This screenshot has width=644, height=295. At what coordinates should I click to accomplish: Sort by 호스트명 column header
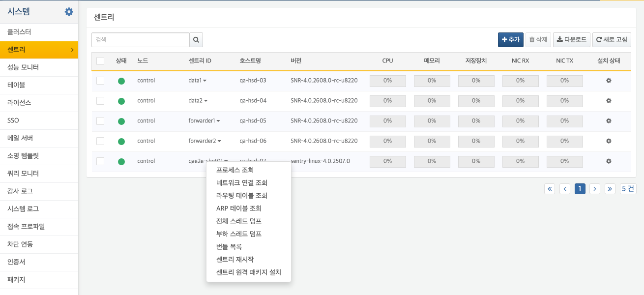[x=250, y=61]
